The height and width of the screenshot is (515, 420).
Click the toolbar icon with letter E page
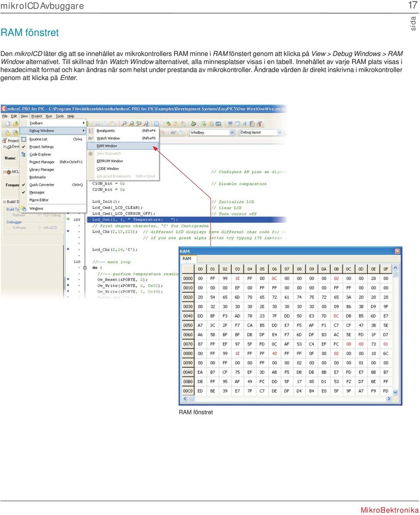tap(252, 124)
